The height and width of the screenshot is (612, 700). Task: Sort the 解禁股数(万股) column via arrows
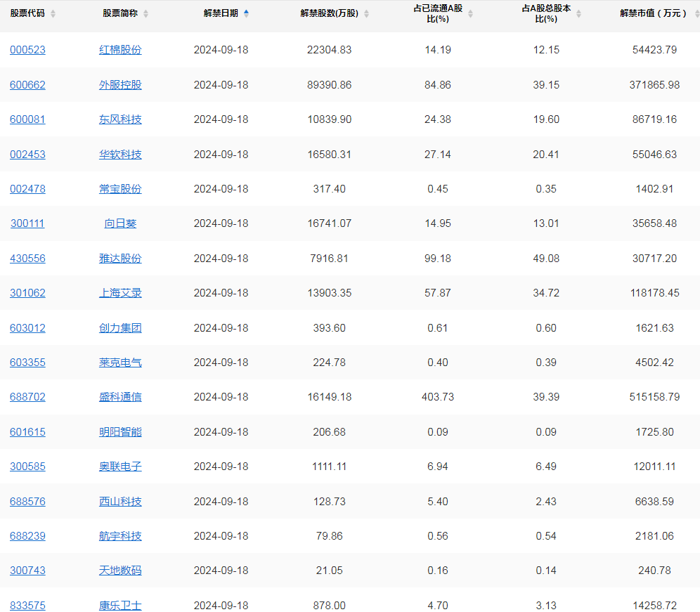(x=366, y=14)
